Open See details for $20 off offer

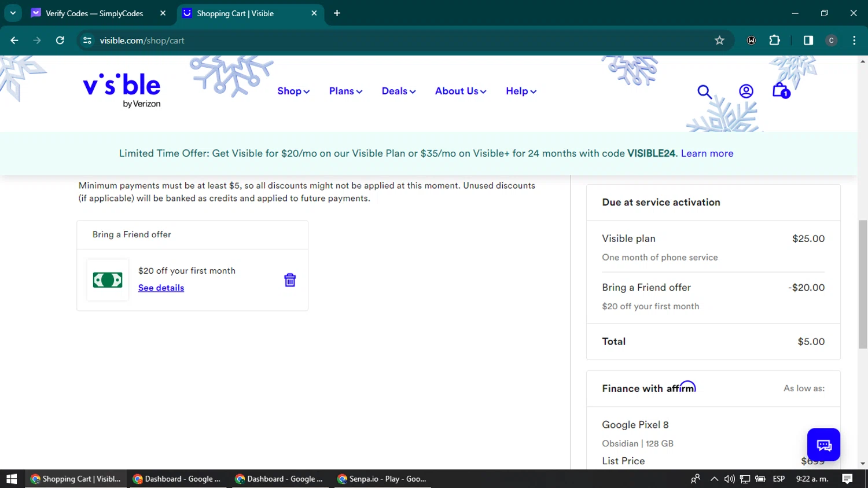(x=161, y=288)
